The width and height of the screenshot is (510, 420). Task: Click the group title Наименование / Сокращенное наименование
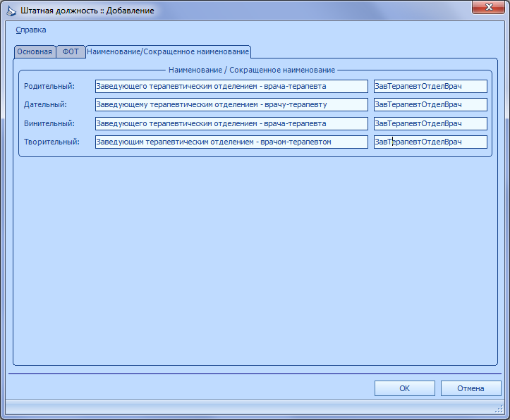[252, 70]
